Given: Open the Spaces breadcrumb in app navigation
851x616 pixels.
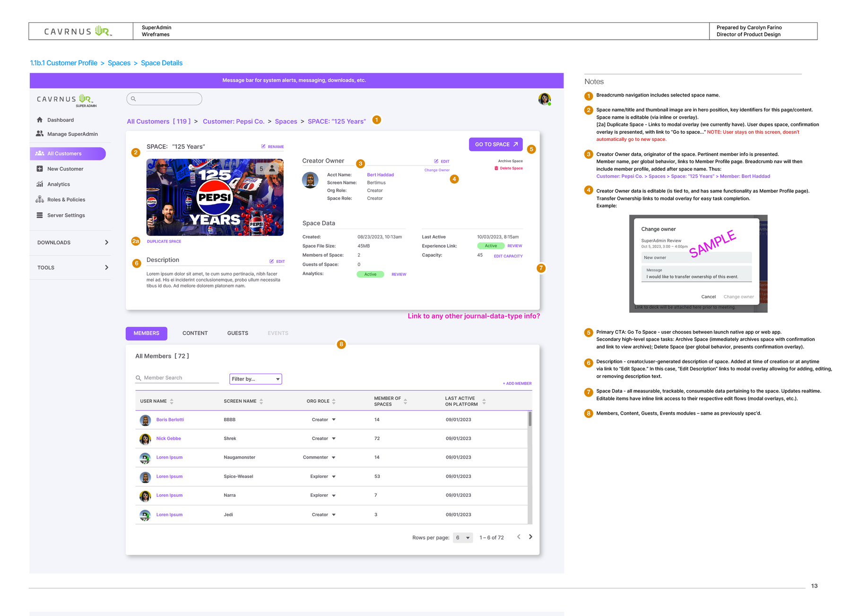Looking at the screenshot, I should pos(286,121).
